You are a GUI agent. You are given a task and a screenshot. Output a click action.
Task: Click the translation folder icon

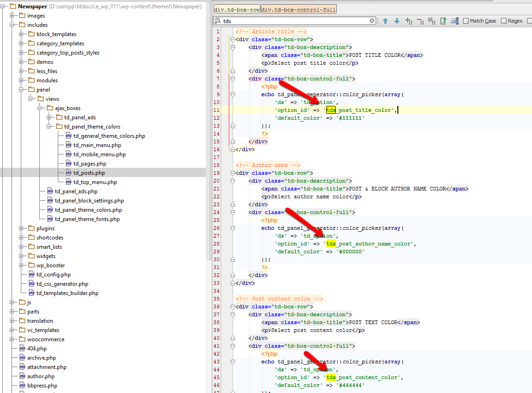(x=22, y=321)
